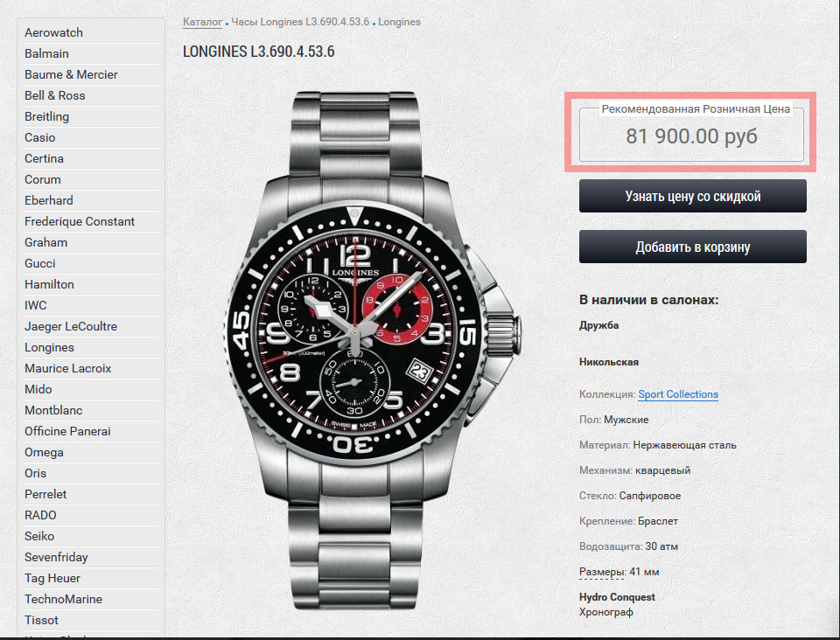Choose Tag Heuer in the brand list
This screenshot has height=640, width=840.
(x=52, y=578)
